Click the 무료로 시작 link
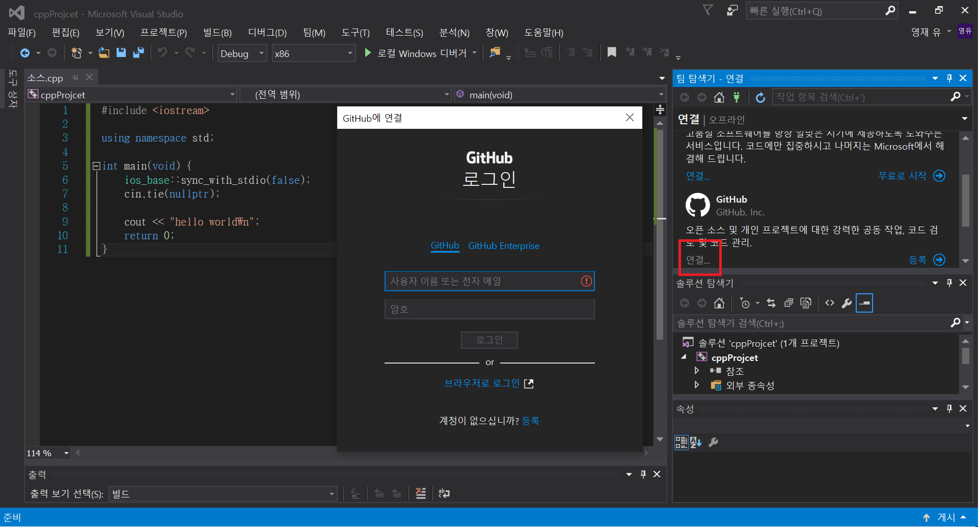 click(903, 176)
